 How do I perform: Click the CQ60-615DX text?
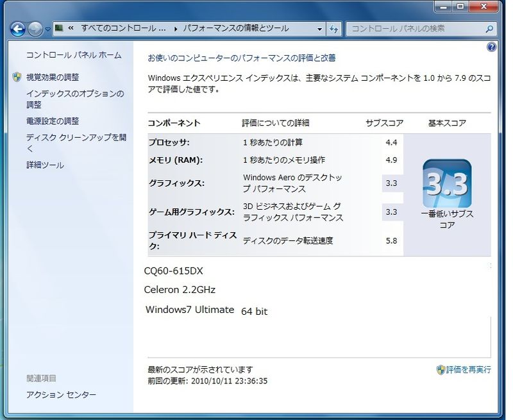pyautogui.click(x=173, y=271)
